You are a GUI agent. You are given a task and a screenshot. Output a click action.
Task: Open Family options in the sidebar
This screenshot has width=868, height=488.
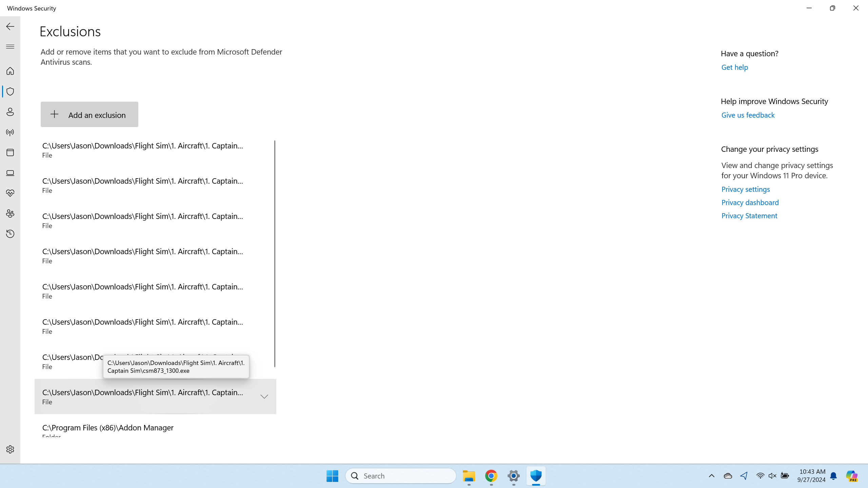[10, 213]
